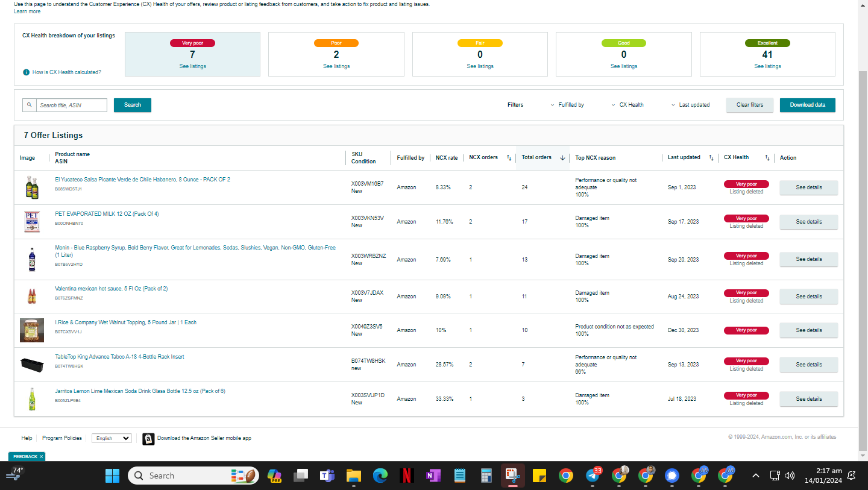Open the volume control in system tray

[790, 476]
